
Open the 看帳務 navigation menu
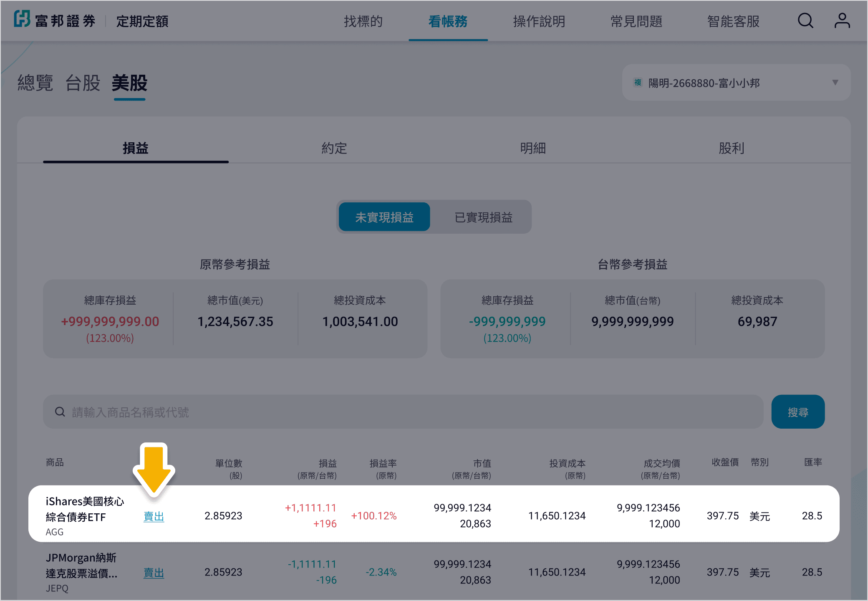click(448, 21)
